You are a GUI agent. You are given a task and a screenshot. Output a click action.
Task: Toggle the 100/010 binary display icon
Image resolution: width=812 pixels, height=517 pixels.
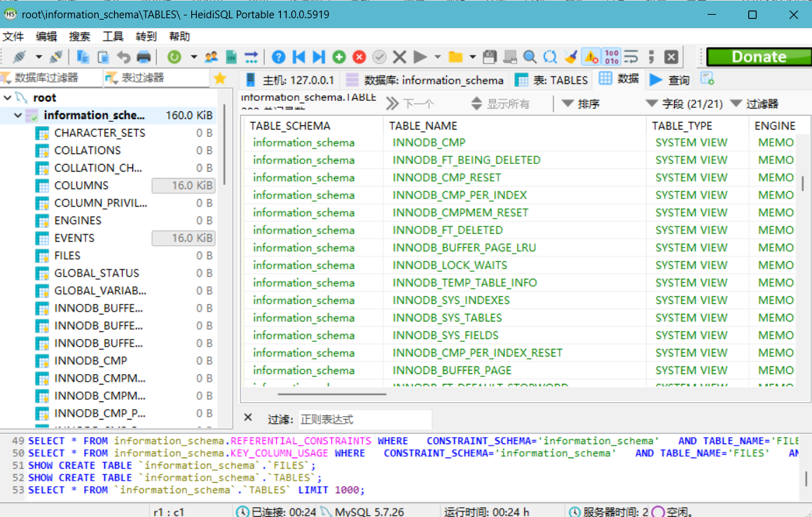pyautogui.click(x=612, y=57)
